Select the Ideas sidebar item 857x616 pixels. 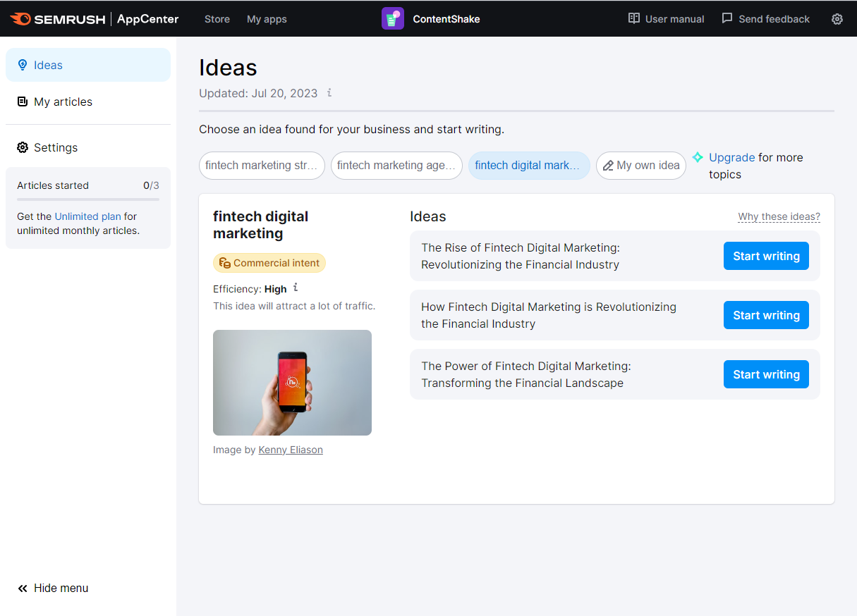pos(88,65)
